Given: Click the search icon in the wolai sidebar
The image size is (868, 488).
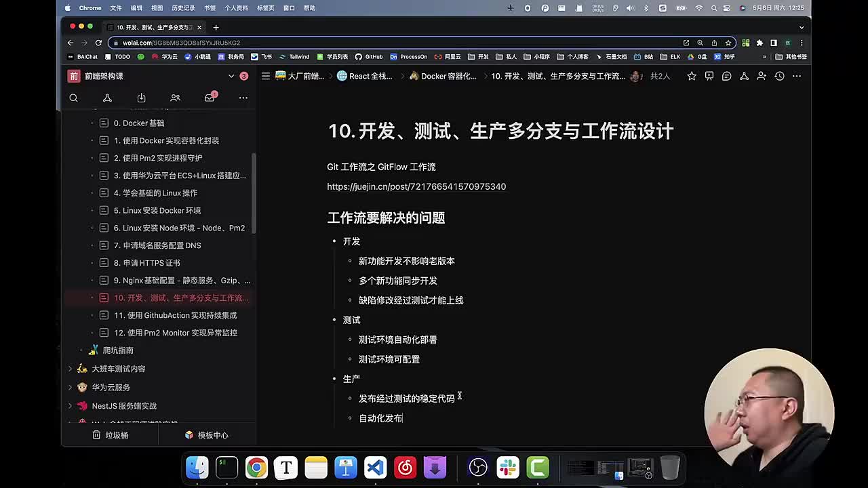Looking at the screenshot, I should (x=73, y=98).
